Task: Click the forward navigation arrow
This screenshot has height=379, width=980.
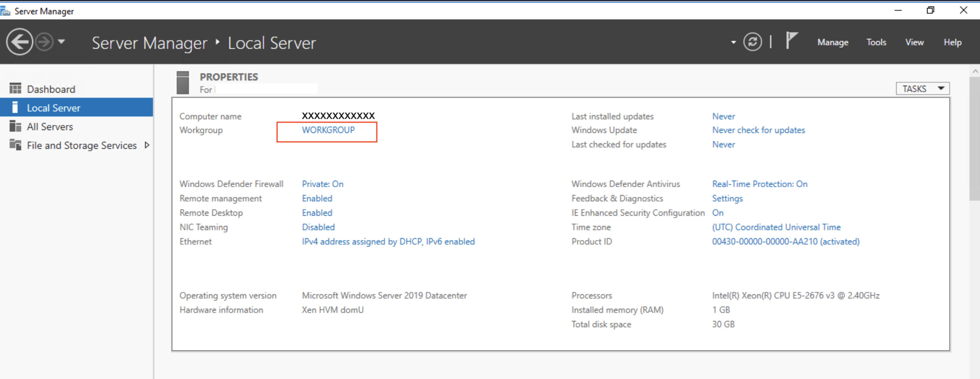Action: pos(44,42)
